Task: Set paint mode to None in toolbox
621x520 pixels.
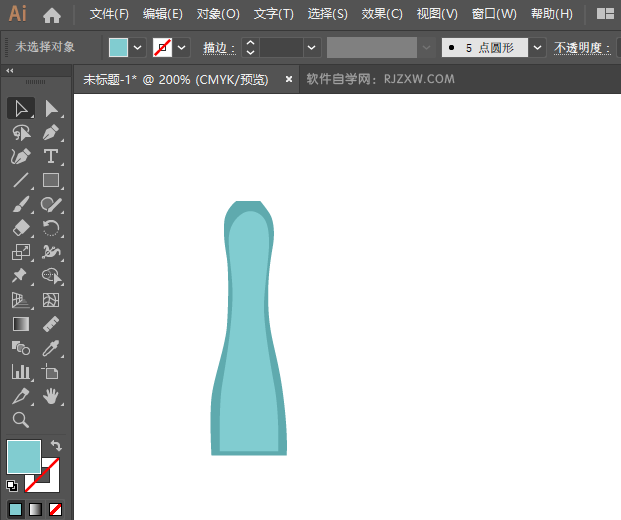Action: [56, 509]
